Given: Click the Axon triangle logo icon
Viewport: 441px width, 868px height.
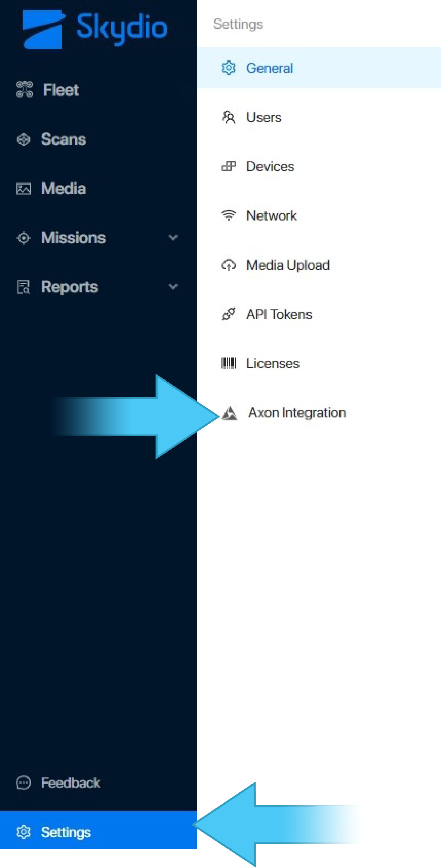Looking at the screenshot, I should [x=230, y=413].
